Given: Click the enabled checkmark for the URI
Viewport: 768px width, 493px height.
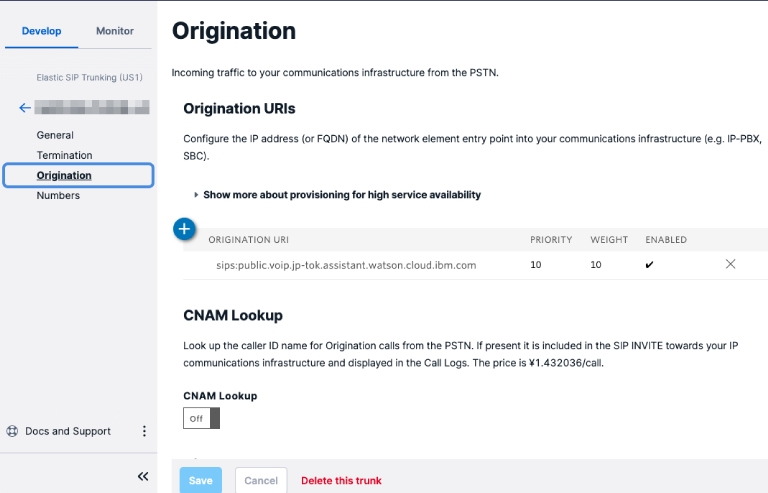Looking at the screenshot, I should [651, 265].
